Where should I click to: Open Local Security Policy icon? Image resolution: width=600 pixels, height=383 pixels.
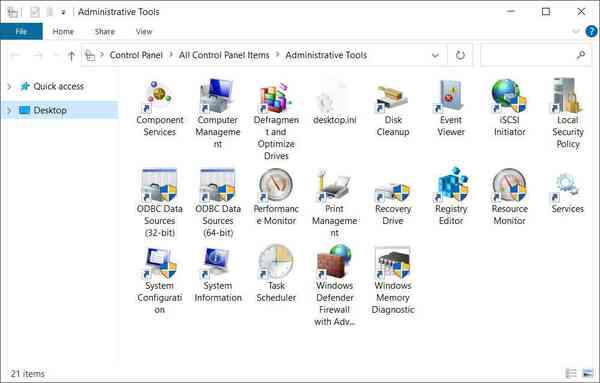click(567, 96)
